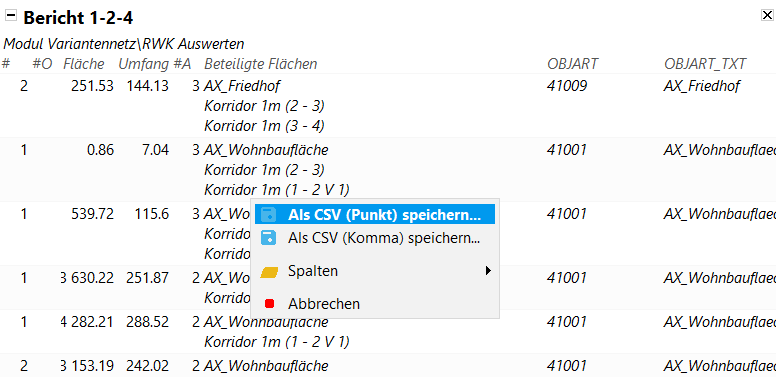Click the OBJART_TXT column header
The image size is (776, 377).
[705, 64]
